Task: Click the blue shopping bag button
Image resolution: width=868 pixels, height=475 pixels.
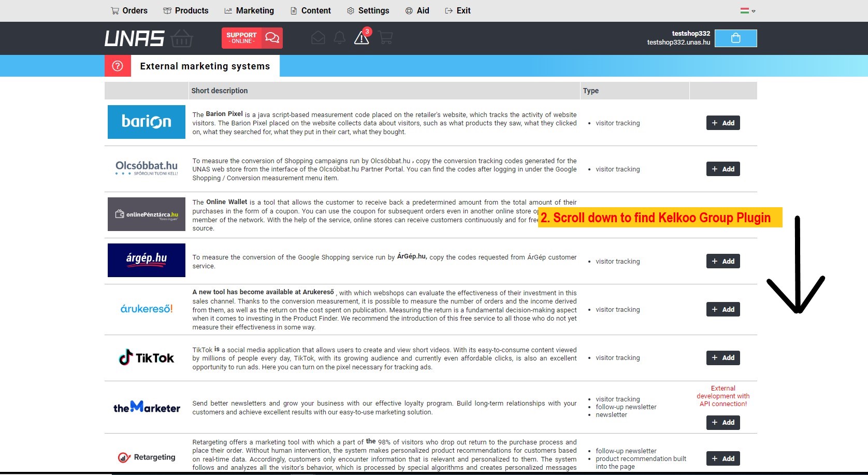Action: pyautogui.click(x=735, y=38)
